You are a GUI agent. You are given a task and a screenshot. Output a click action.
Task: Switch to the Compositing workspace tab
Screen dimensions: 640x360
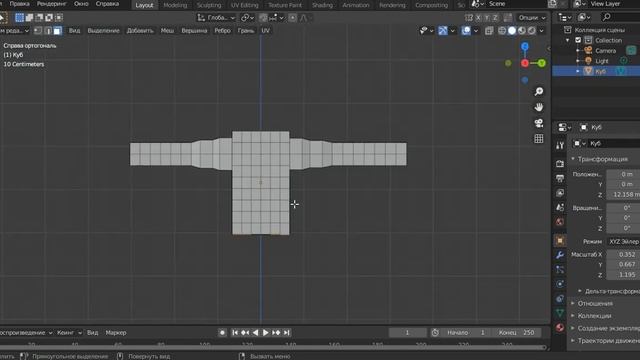coord(431,5)
